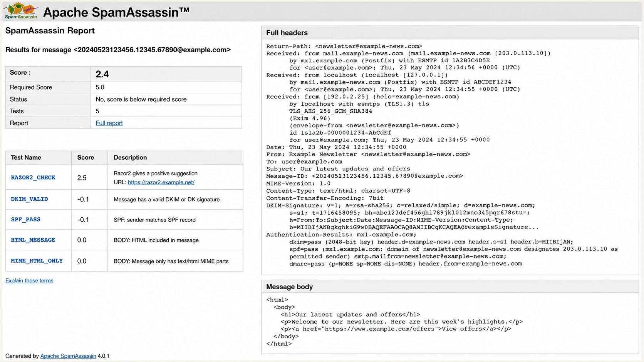Click the 'Report' label cell

coord(48,123)
